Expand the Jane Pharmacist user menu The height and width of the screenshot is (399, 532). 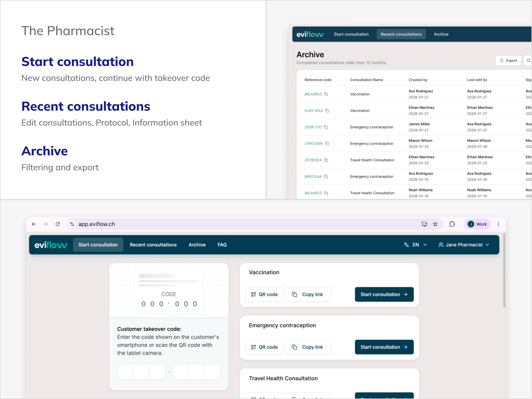[464, 245]
